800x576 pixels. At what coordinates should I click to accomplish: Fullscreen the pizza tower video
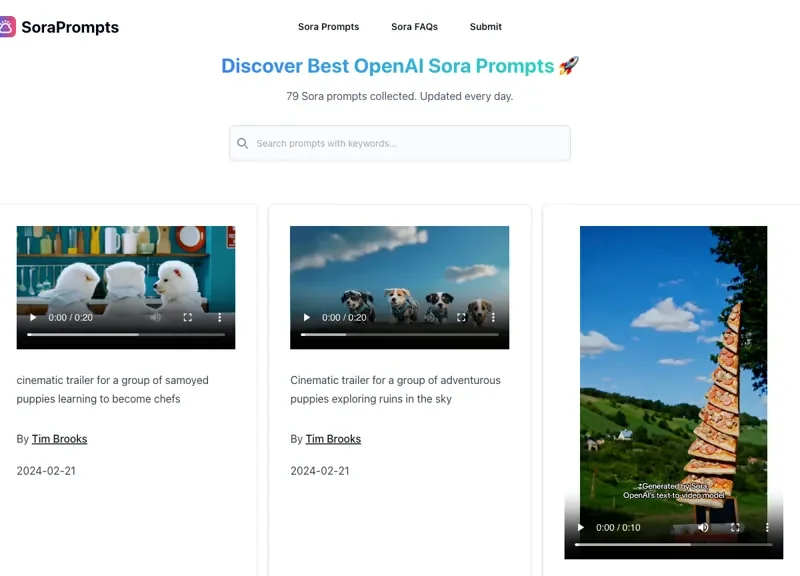point(735,528)
